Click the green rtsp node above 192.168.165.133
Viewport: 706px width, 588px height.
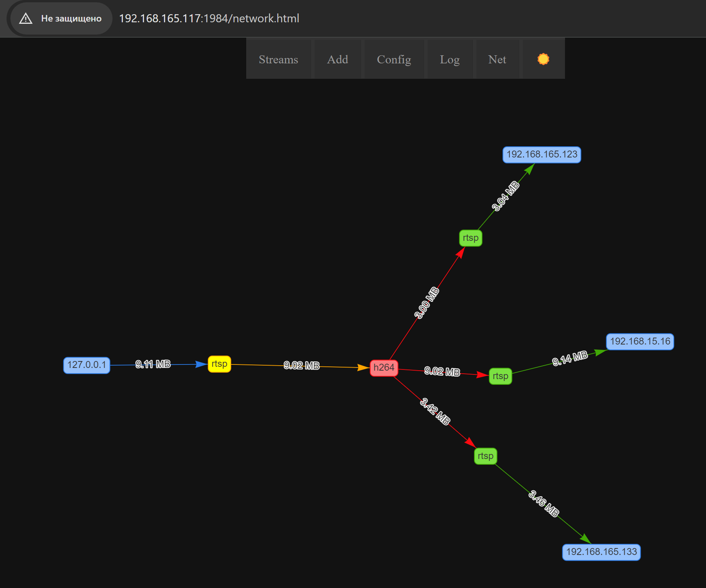pyautogui.click(x=486, y=456)
